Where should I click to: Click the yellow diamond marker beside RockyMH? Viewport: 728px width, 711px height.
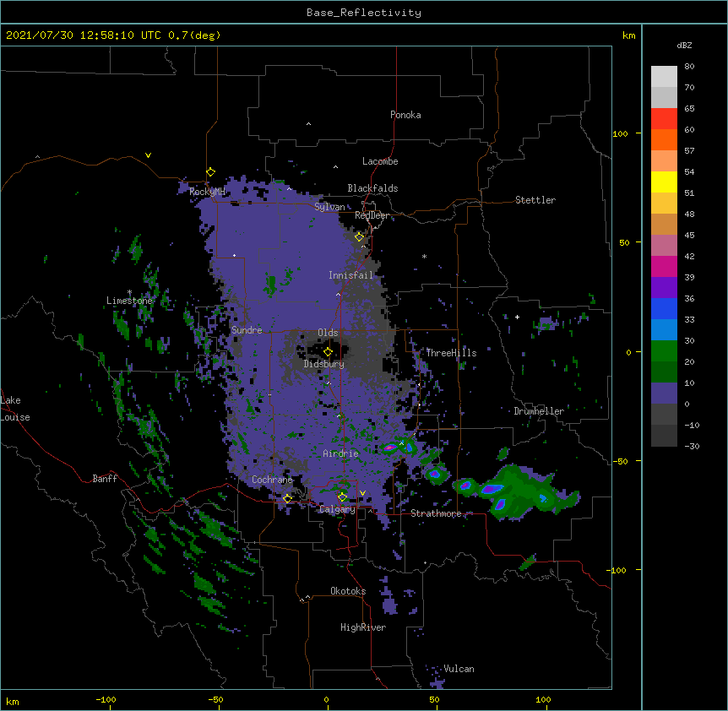[211, 172]
